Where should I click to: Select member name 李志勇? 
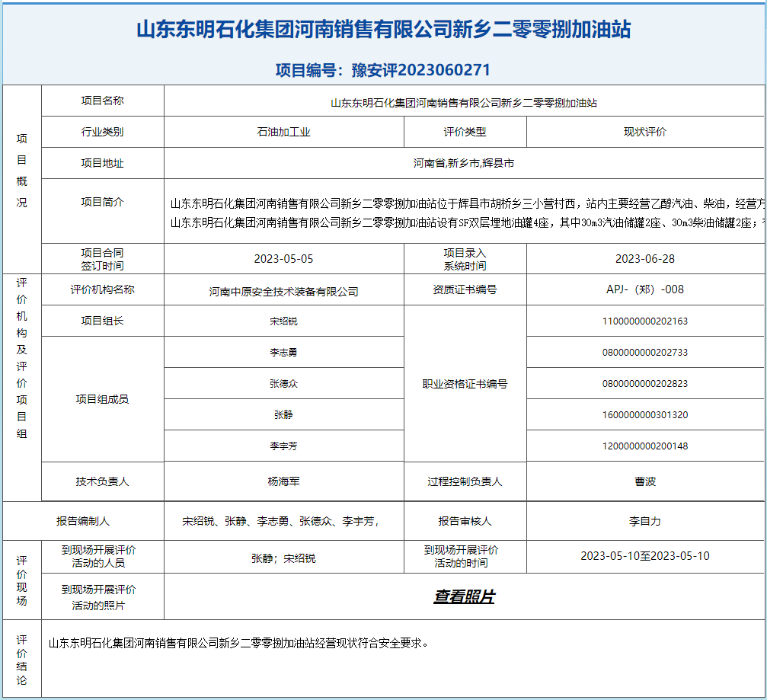click(283, 353)
